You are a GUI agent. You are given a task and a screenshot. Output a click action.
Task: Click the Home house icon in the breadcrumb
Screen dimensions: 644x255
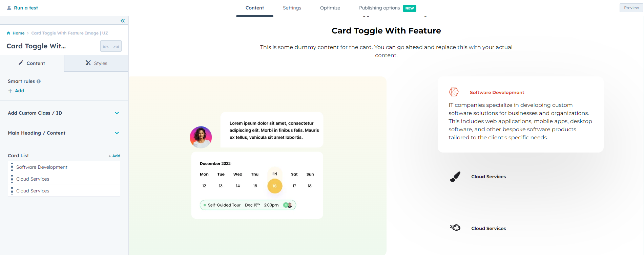pyautogui.click(x=8, y=33)
